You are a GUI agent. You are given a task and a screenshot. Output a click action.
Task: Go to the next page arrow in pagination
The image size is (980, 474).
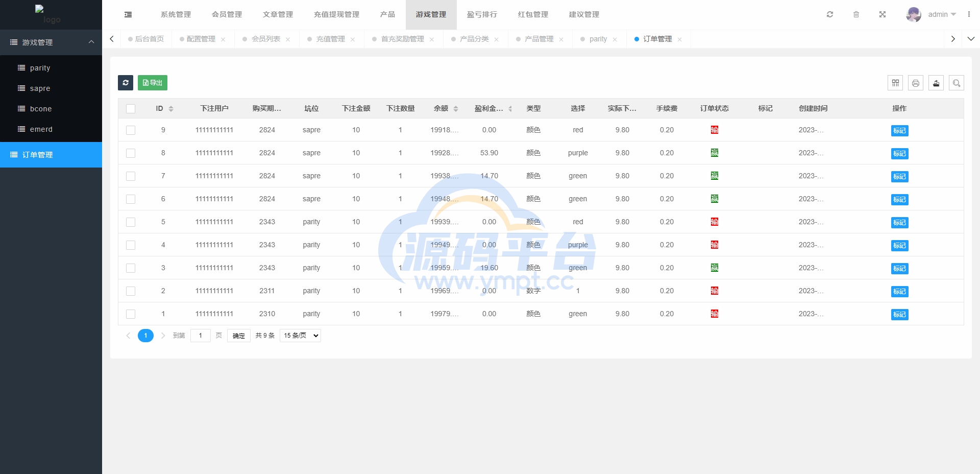[x=163, y=336]
